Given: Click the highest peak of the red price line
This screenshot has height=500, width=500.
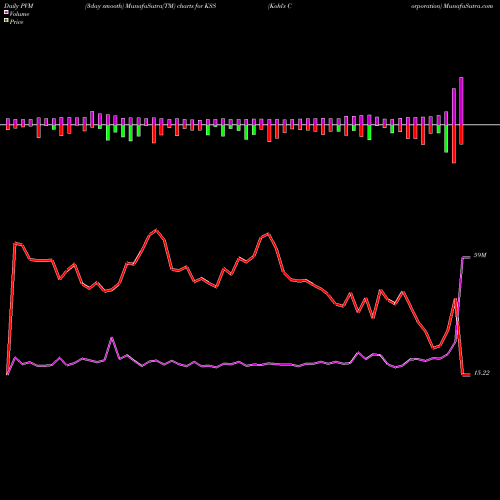Looking at the screenshot, I should [156, 230].
